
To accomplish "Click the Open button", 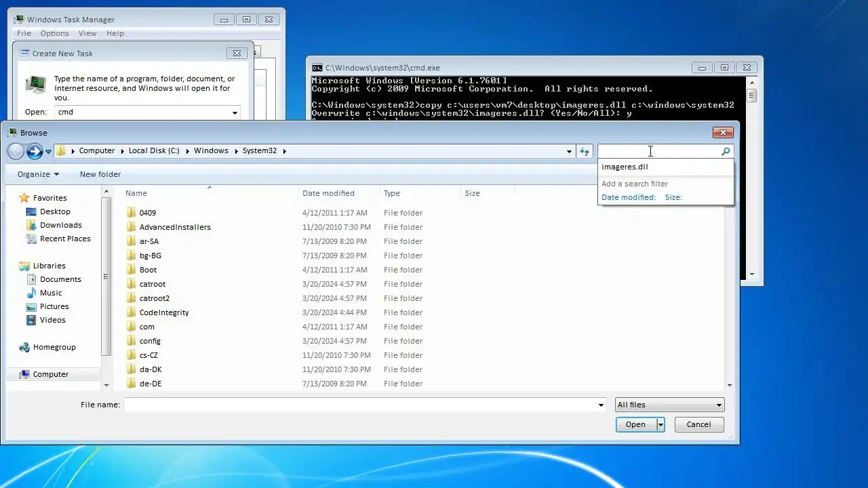I will pos(635,424).
